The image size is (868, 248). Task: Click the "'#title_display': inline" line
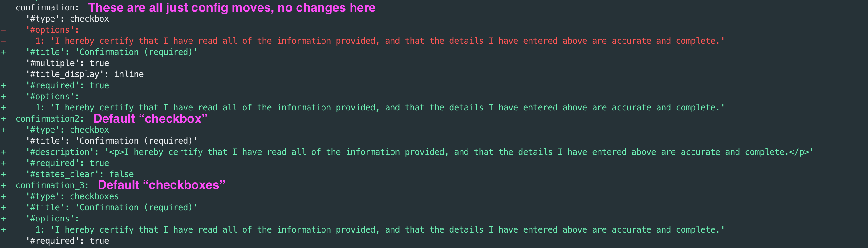click(85, 74)
